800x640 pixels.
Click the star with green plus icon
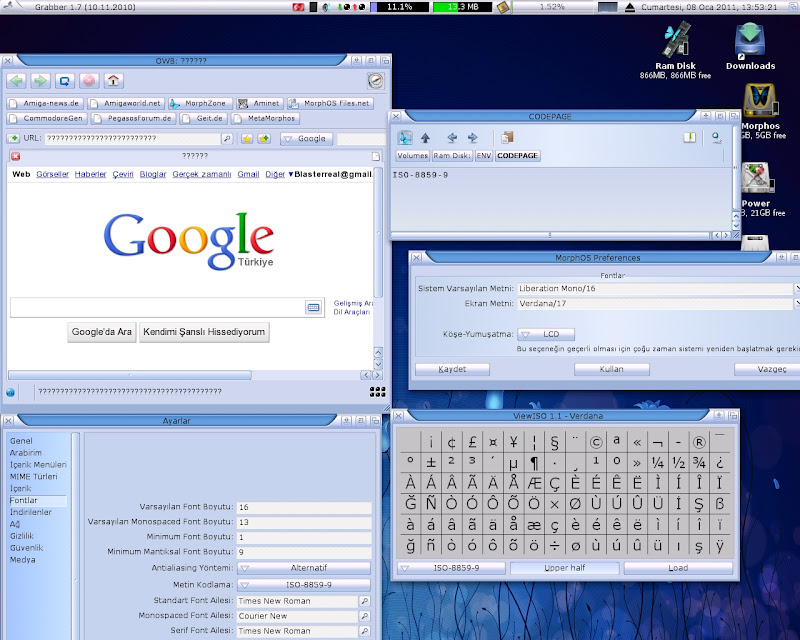(x=264, y=138)
